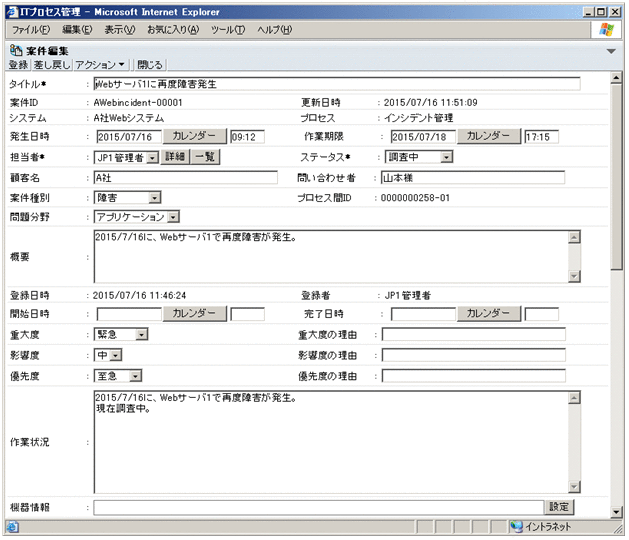This screenshot has height=540, width=629.
Task: Open the カレンダー for 開始日時
Action: (195, 313)
